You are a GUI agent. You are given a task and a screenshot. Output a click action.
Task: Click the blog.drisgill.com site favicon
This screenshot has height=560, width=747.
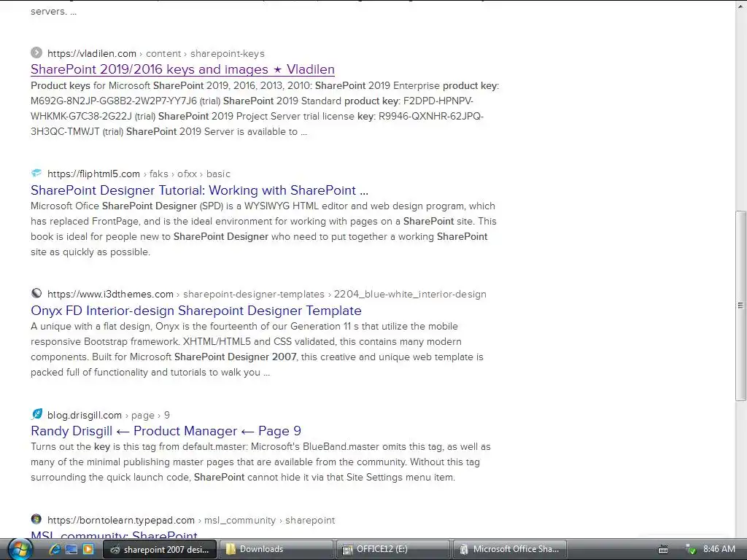[36, 414]
